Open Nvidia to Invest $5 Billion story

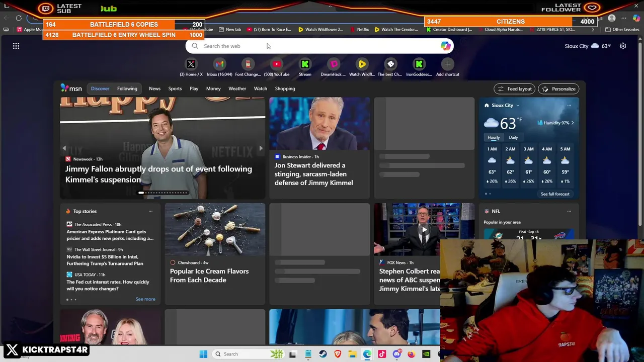(105, 260)
